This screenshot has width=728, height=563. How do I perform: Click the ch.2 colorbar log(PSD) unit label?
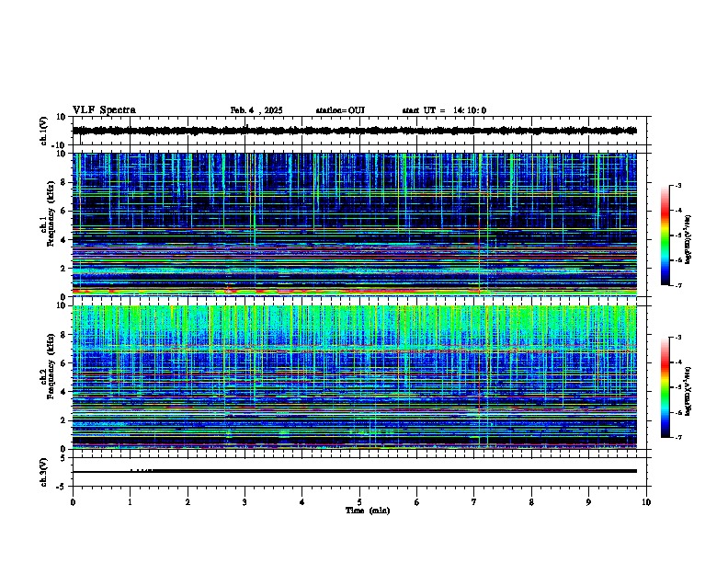[x=688, y=392]
